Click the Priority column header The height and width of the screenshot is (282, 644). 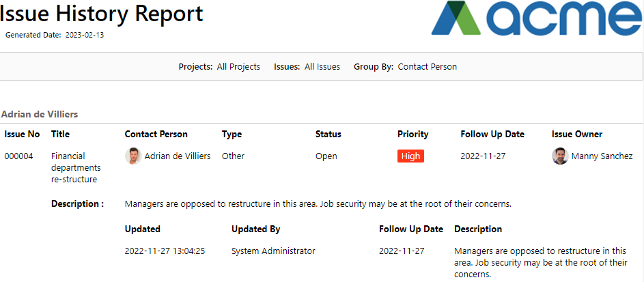point(412,135)
